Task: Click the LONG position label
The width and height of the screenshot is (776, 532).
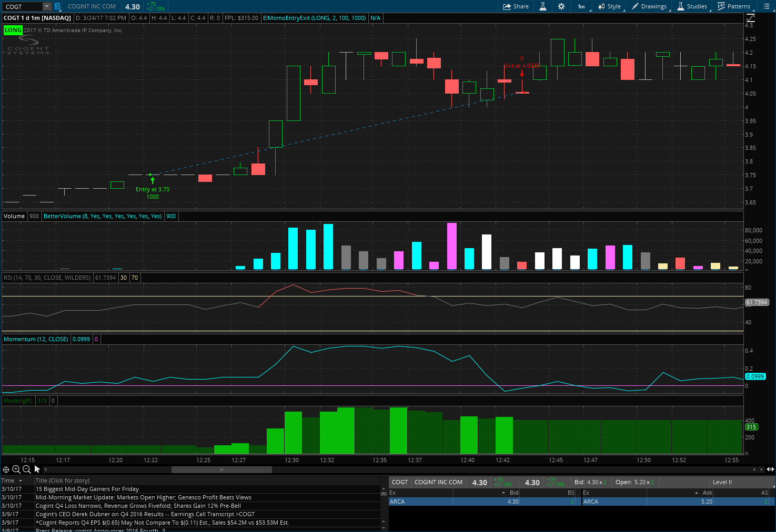Action: pyautogui.click(x=13, y=30)
